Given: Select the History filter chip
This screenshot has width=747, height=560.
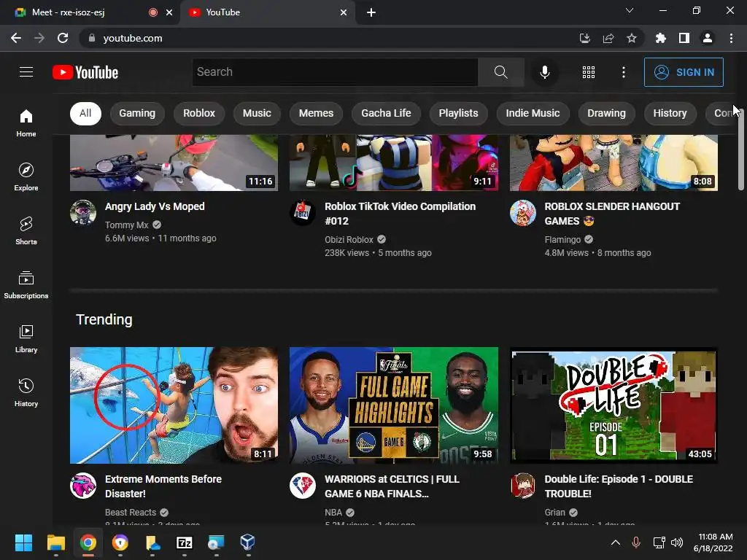Looking at the screenshot, I should click(670, 113).
